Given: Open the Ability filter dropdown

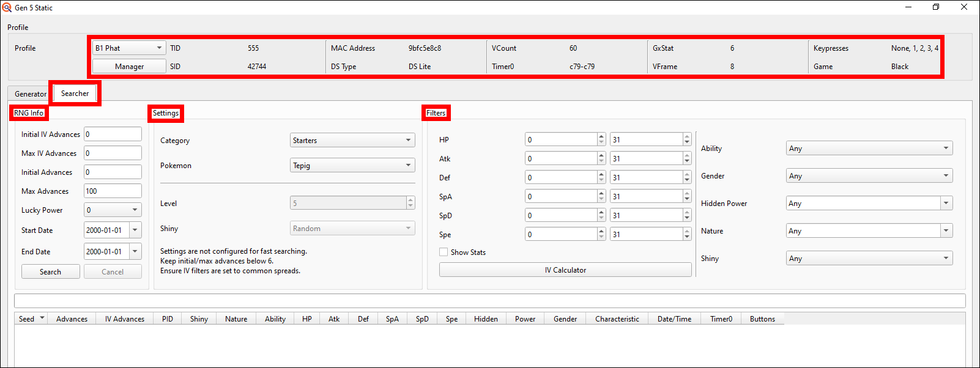Looking at the screenshot, I should click(869, 148).
